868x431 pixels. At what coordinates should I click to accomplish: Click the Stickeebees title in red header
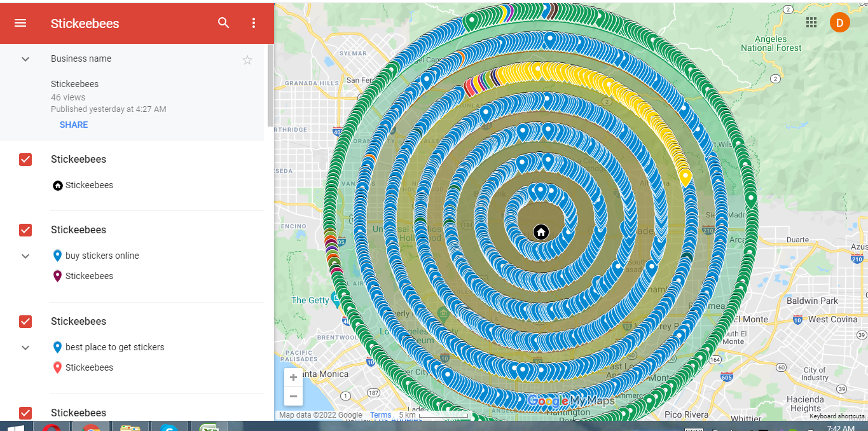[85, 24]
